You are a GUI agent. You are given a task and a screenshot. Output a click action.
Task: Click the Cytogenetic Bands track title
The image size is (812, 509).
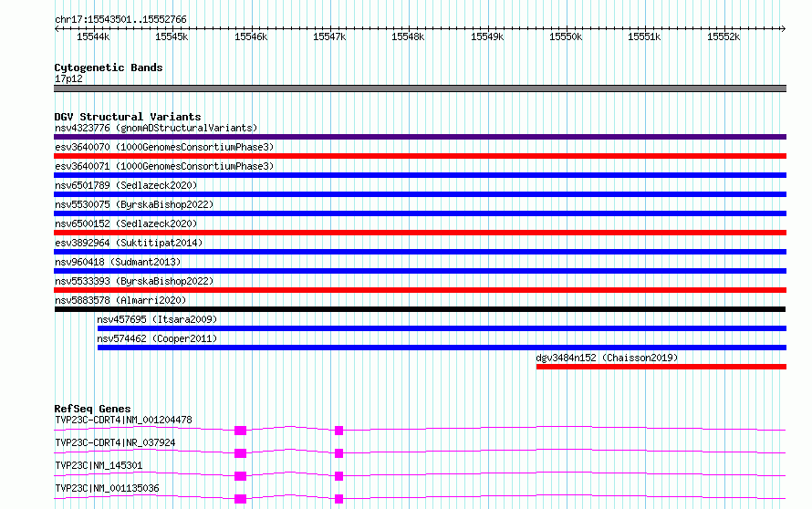109,68
